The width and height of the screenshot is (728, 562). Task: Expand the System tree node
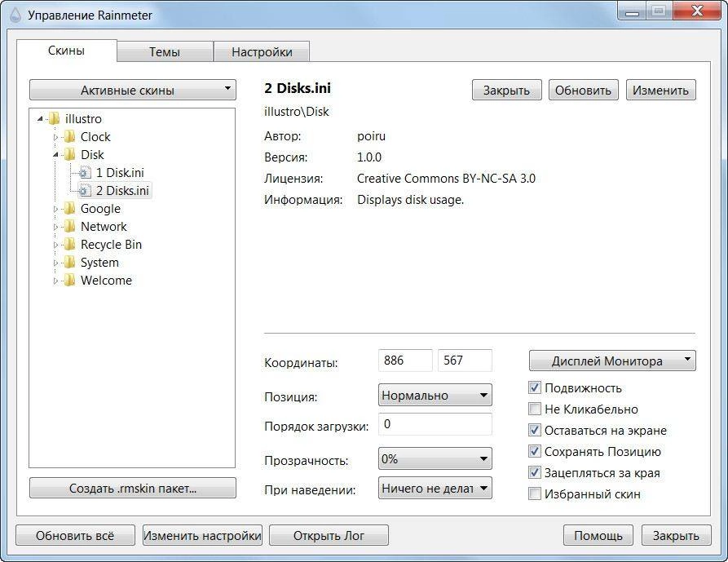point(55,263)
